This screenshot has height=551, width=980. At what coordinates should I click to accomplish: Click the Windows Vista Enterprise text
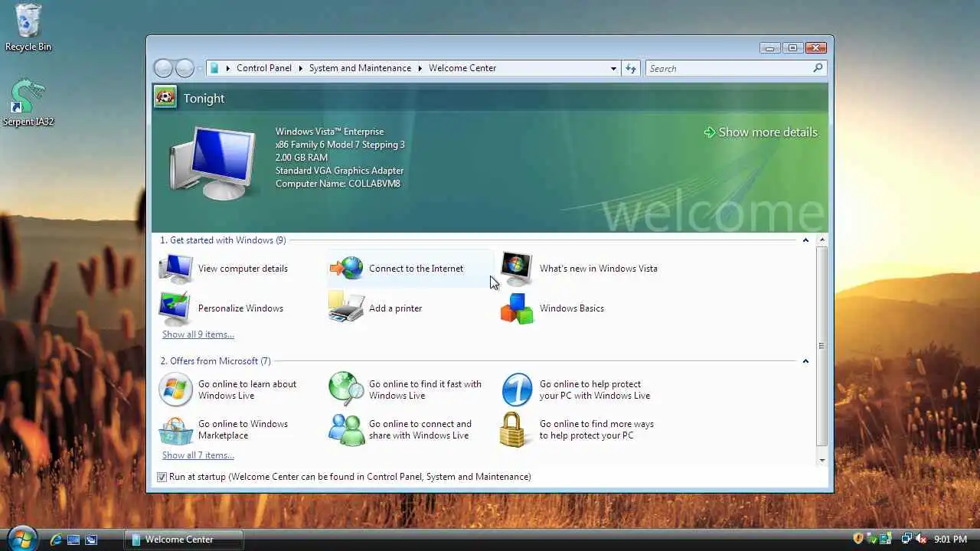(329, 132)
